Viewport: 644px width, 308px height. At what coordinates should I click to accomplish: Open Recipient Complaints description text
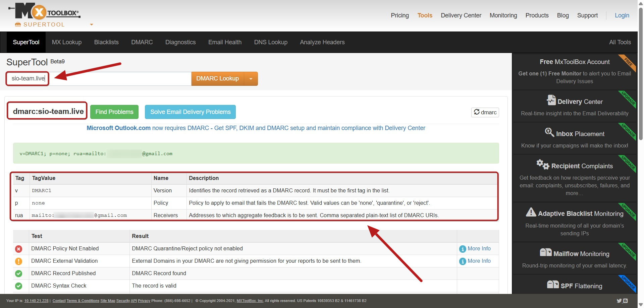click(575, 186)
